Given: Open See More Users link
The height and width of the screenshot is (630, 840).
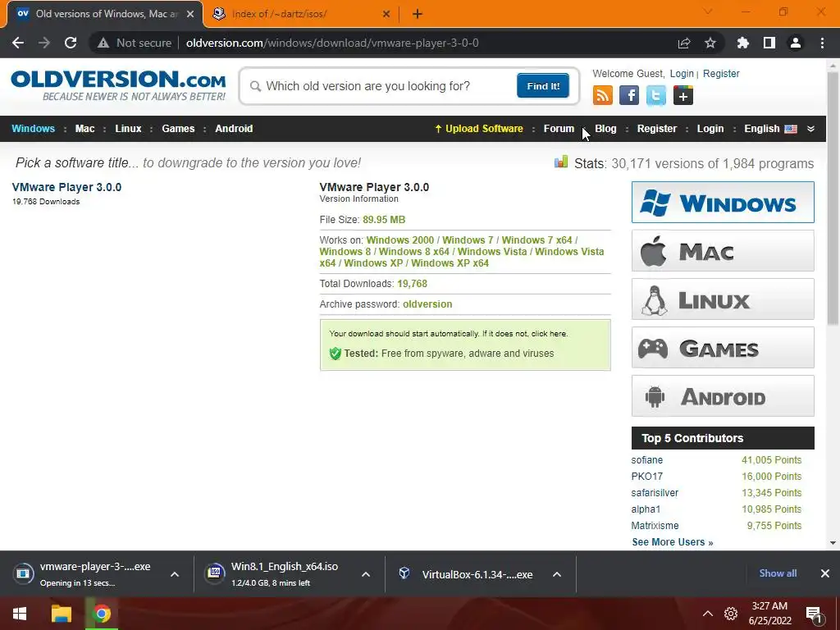Looking at the screenshot, I should pyautogui.click(x=673, y=541).
